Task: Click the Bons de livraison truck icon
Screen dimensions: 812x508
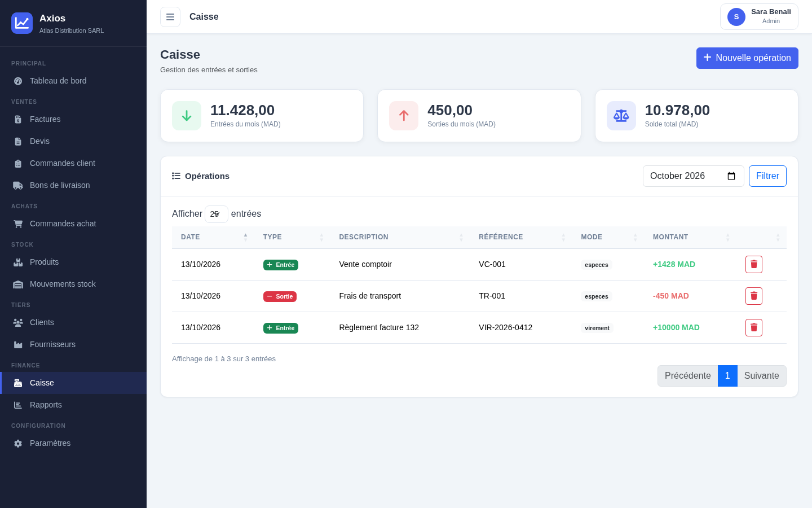Action: pyautogui.click(x=18, y=185)
